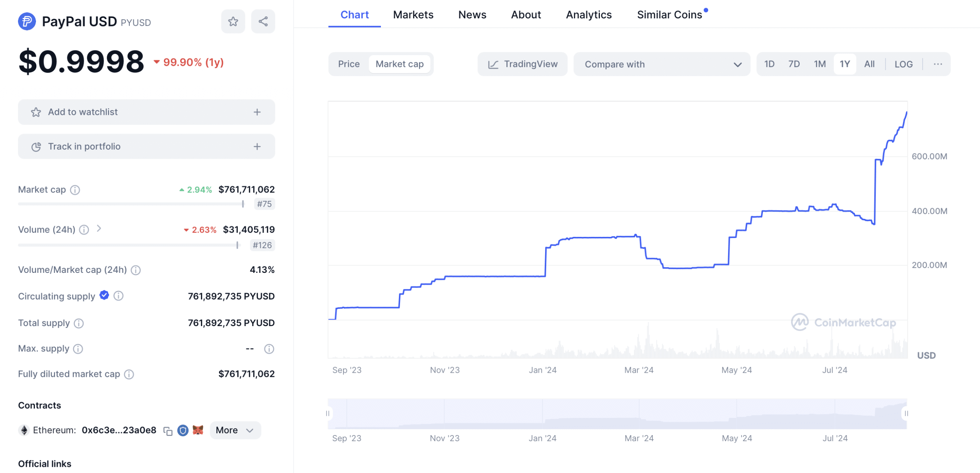Click Ethereum address 0x6c3e...23a0e8
Image resolution: width=980 pixels, height=473 pixels.
pos(119,431)
